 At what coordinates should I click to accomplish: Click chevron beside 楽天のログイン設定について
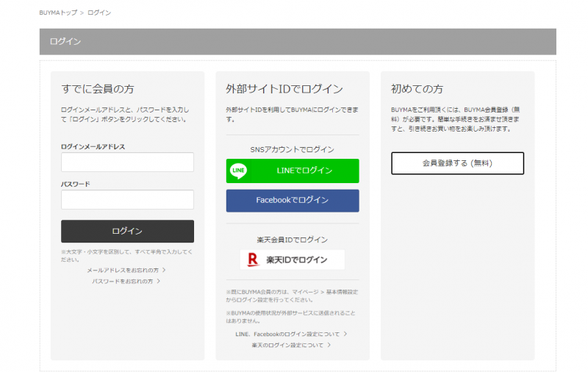(x=329, y=345)
